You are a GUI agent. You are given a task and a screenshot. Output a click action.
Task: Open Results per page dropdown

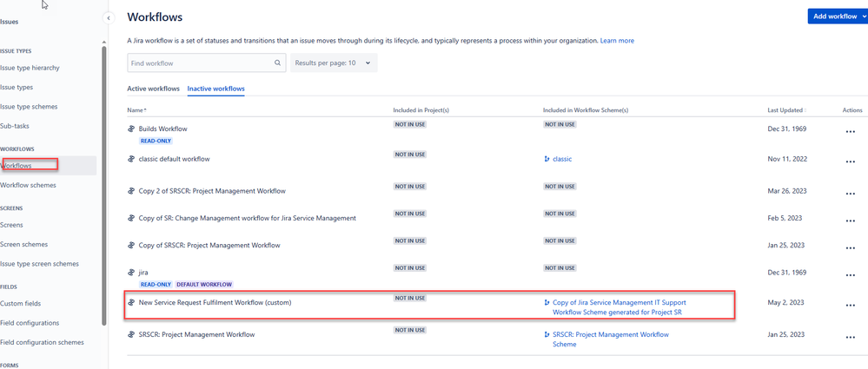(334, 63)
